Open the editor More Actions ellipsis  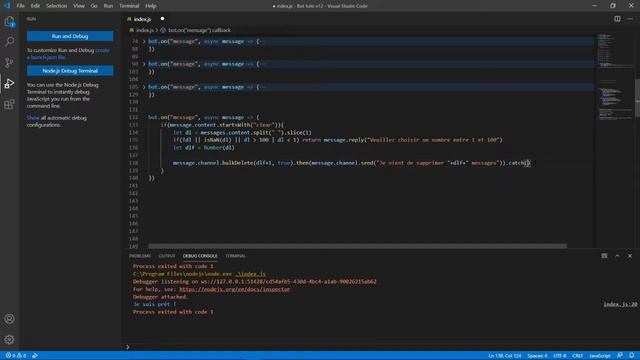630,19
